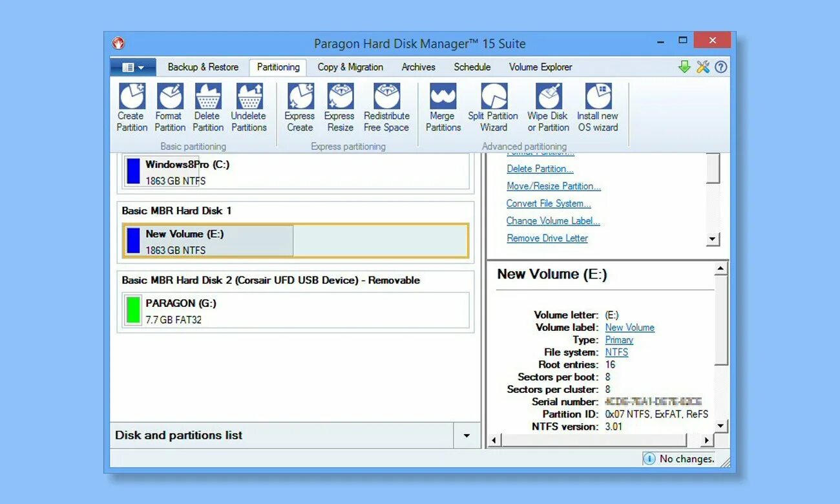Click the Delete Partition... link
This screenshot has height=504, width=840.
click(x=540, y=169)
